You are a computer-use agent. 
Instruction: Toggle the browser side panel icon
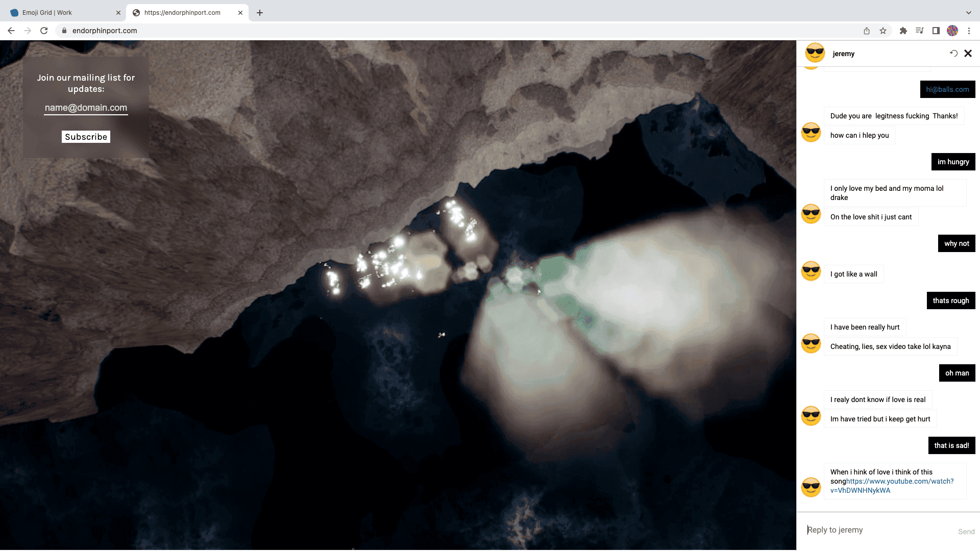(936, 31)
